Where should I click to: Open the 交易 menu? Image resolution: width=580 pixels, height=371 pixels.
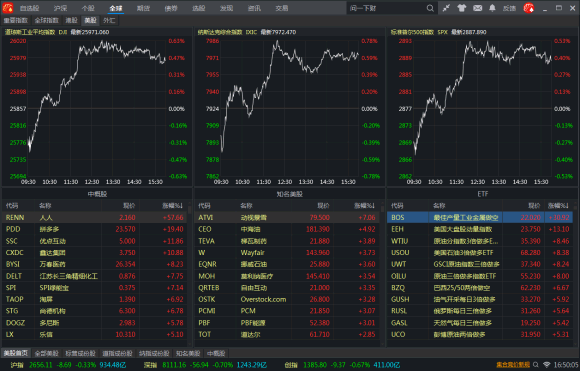(281, 8)
